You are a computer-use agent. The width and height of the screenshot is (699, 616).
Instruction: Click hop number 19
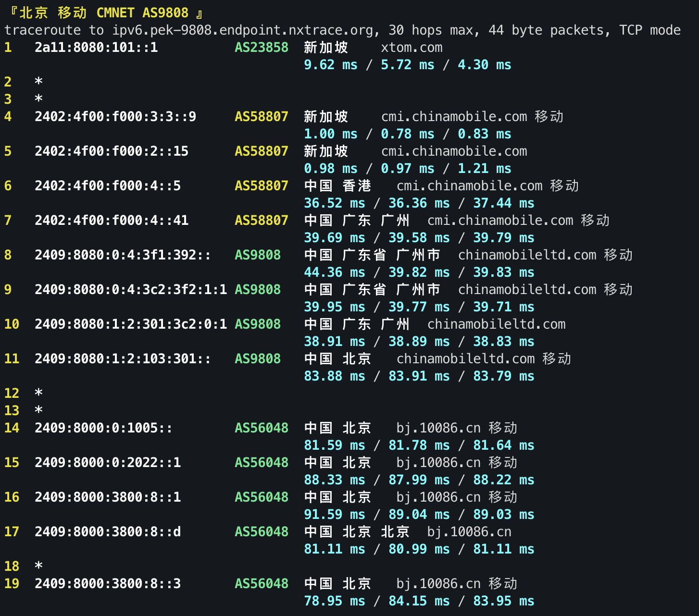(12, 584)
